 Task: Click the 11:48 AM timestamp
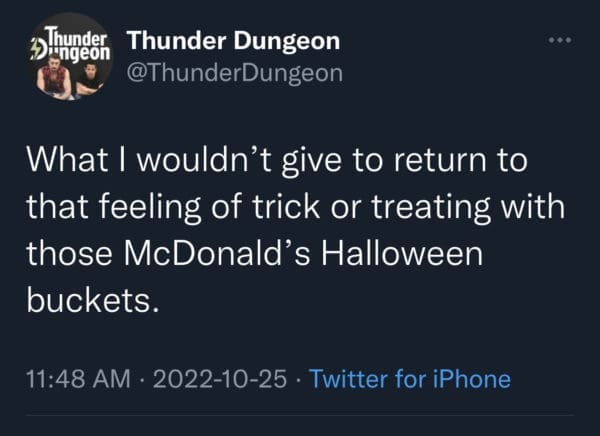[x=72, y=379]
